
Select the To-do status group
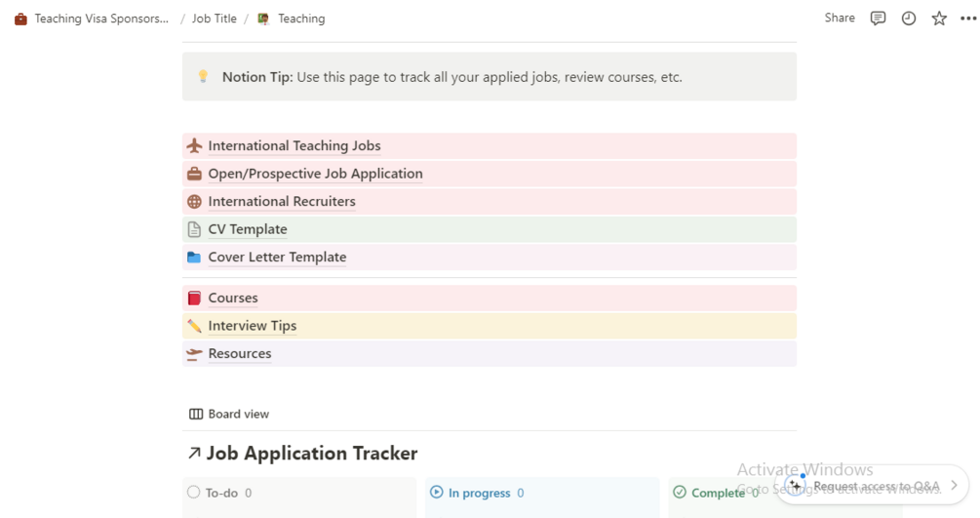(221, 494)
